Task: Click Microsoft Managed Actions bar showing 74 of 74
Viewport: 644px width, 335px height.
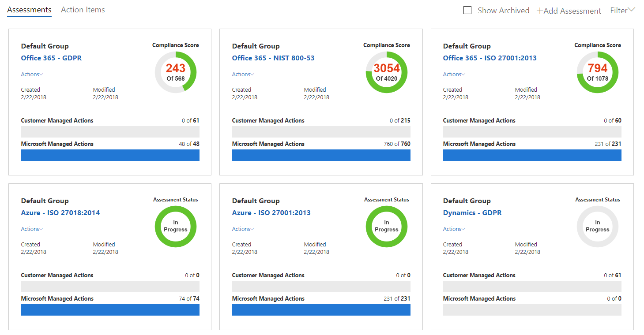Action: [110, 310]
